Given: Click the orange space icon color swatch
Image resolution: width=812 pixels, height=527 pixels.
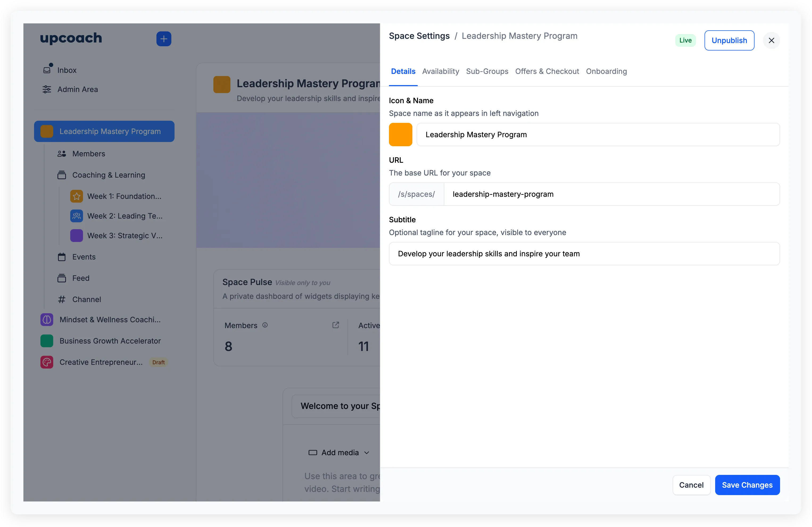Looking at the screenshot, I should click(400, 135).
